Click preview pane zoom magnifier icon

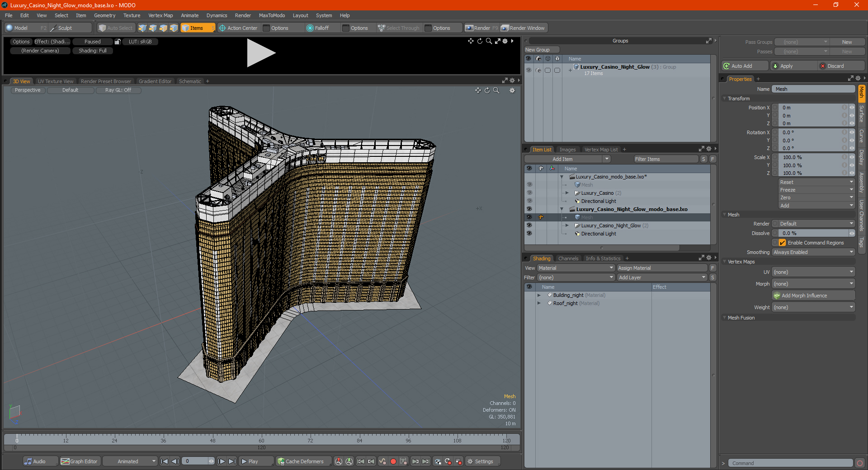coord(489,41)
